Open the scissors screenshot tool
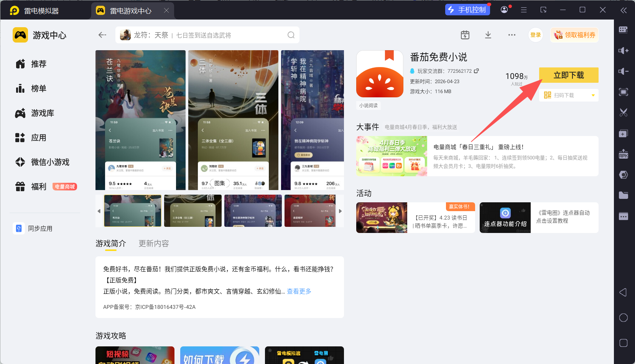Viewport: 635px width, 364px height. click(623, 113)
